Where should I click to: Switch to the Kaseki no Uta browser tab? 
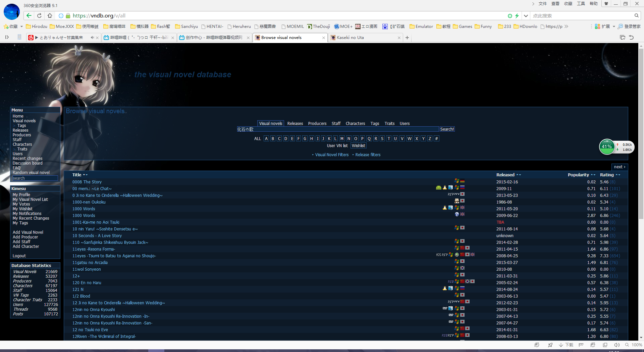click(365, 38)
